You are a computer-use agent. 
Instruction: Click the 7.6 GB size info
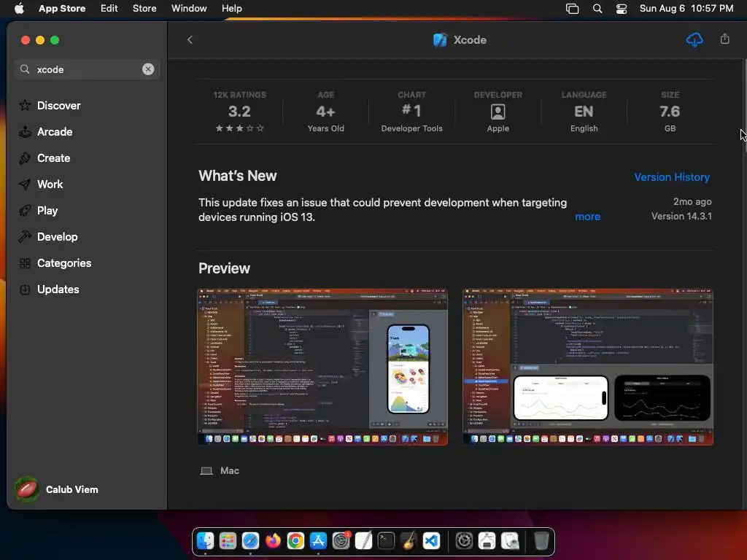pos(670,112)
